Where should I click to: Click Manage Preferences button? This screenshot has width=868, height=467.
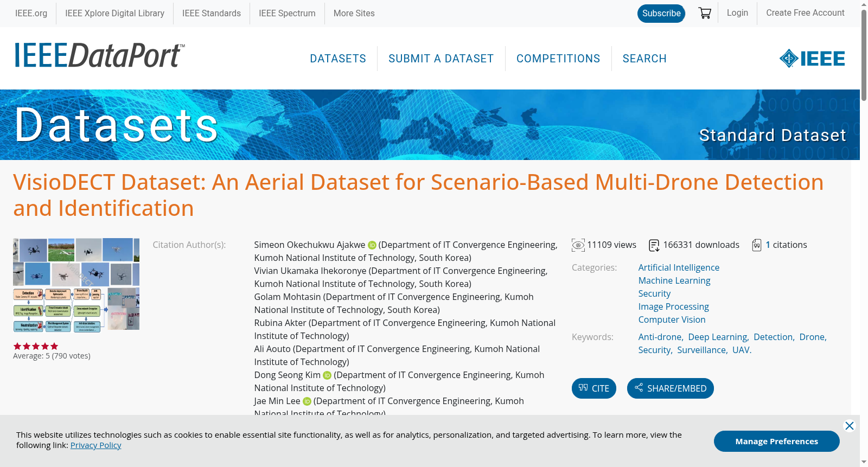click(777, 441)
